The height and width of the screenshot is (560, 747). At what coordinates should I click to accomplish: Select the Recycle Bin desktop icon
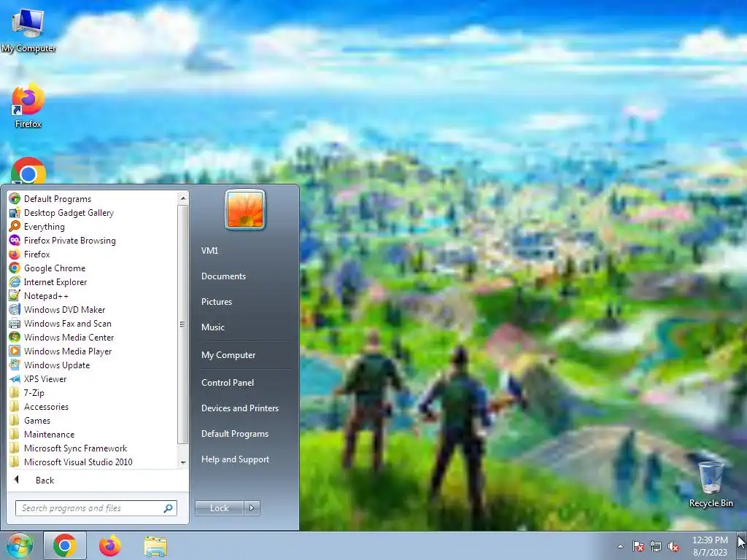click(x=711, y=484)
